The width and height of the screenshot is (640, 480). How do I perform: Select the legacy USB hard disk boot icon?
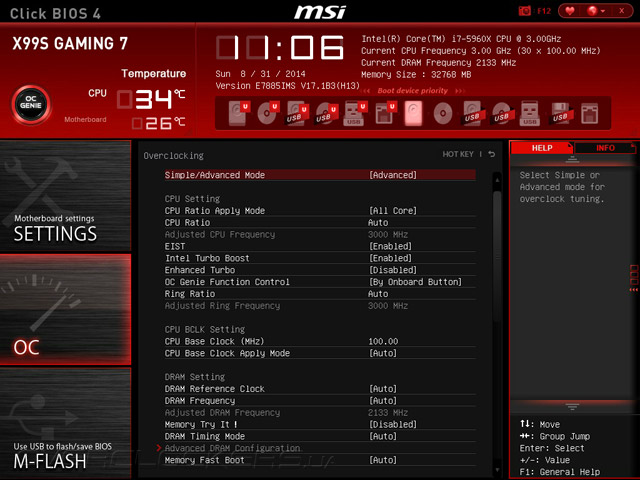click(473, 114)
